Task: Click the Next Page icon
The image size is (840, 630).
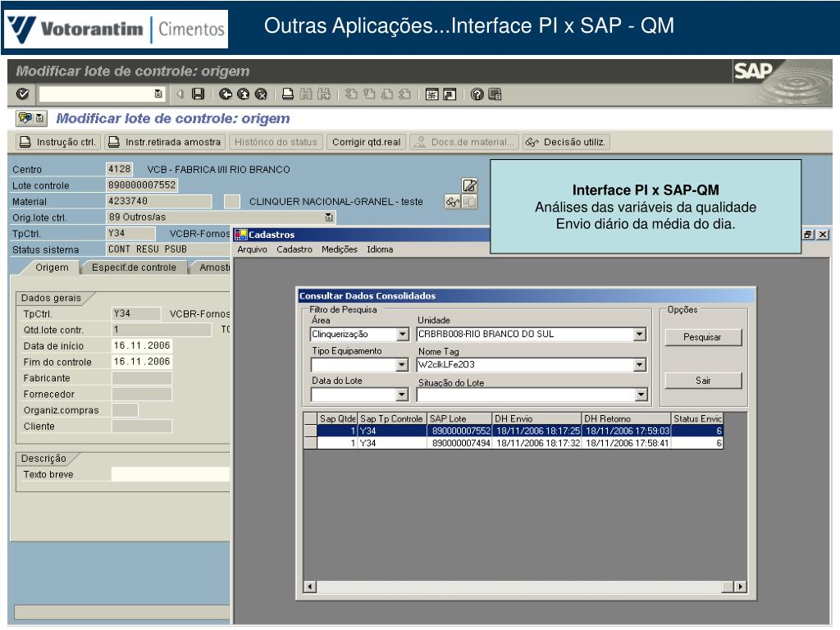Action: pyautogui.click(x=387, y=94)
